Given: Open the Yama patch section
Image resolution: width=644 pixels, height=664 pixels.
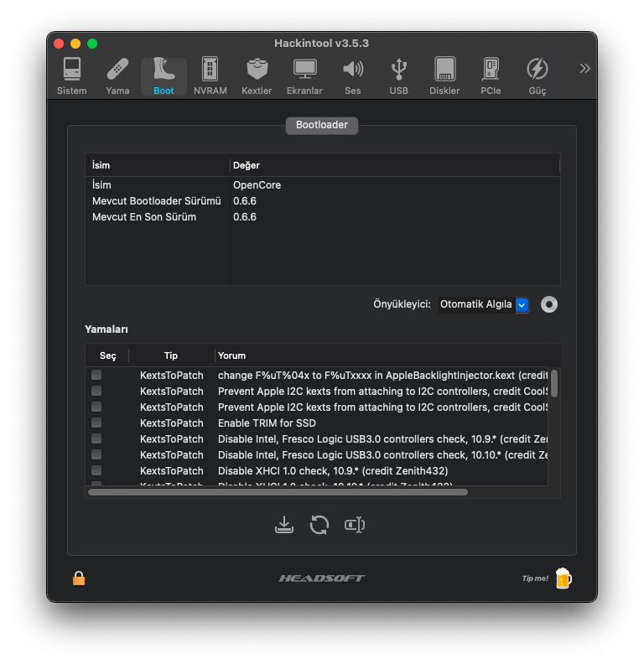Looking at the screenshot, I should (117, 75).
